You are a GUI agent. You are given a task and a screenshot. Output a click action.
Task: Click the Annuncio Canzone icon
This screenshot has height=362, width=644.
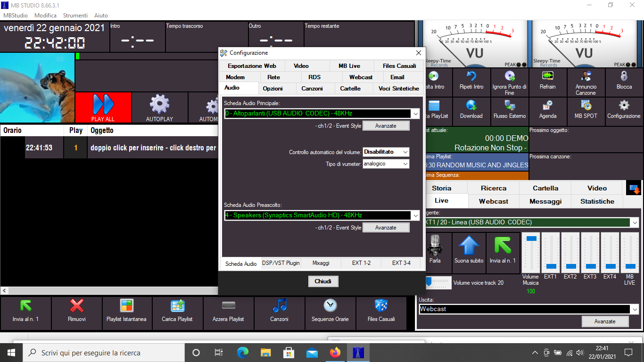pyautogui.click(x=586, y=82)
